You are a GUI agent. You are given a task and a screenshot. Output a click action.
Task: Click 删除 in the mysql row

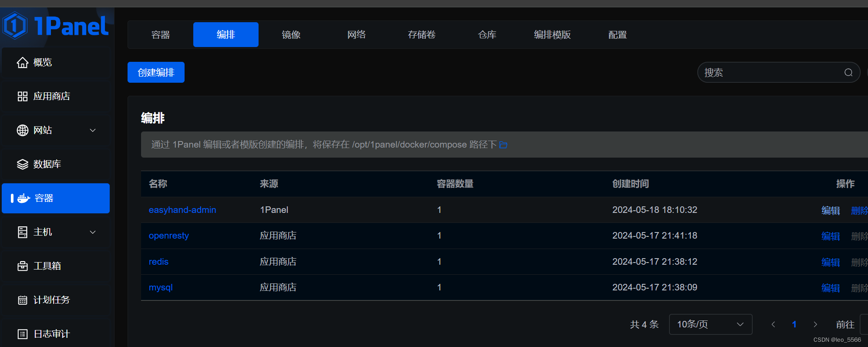859,288
